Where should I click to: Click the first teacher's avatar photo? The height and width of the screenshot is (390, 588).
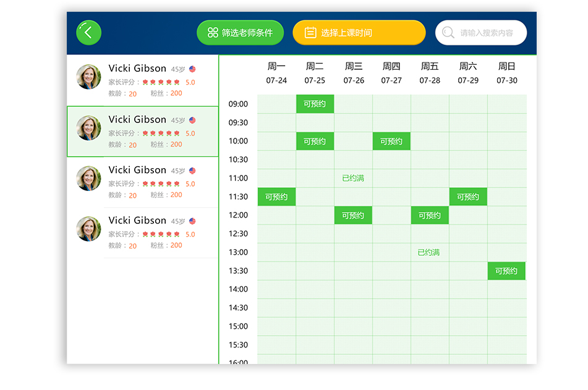pyautogui.click(x=88, y=77)
